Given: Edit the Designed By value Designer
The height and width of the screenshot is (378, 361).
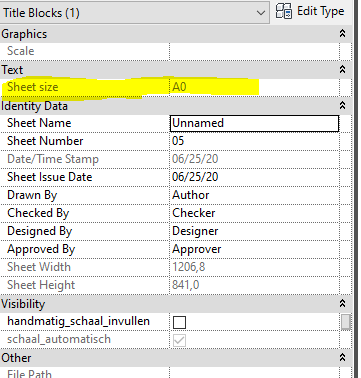Looking at the screenshot, I should coord(255,231).
